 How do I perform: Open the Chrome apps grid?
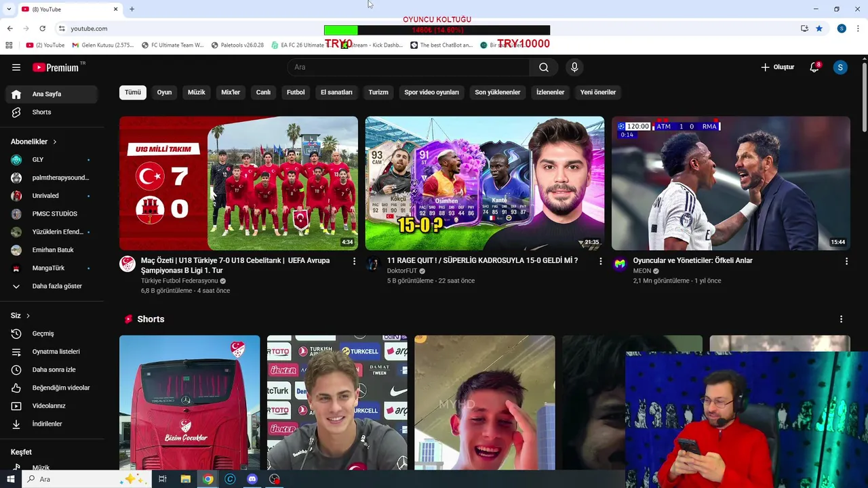(9, 45)
